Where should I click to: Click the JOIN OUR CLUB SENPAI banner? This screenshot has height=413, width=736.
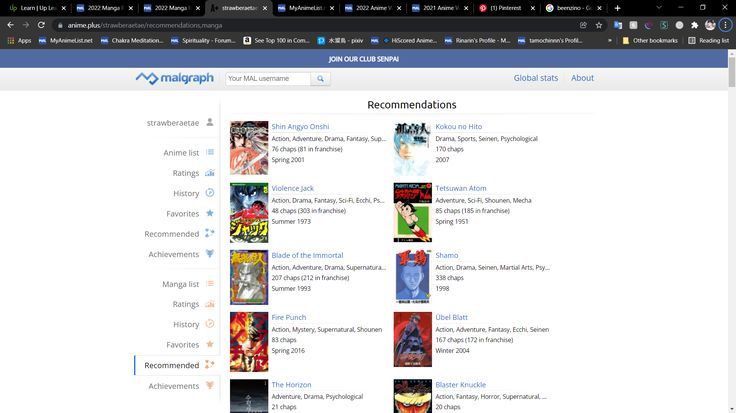point(364,59)
